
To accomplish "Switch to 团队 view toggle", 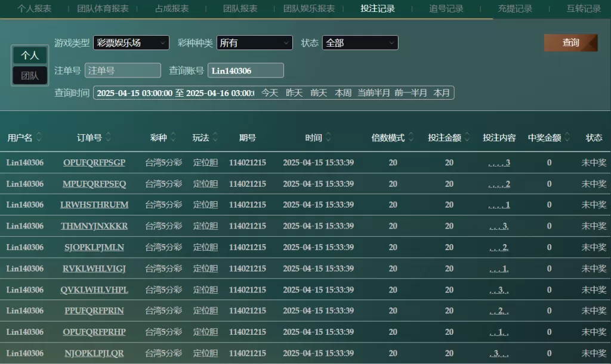I will (x=30, y=76).
